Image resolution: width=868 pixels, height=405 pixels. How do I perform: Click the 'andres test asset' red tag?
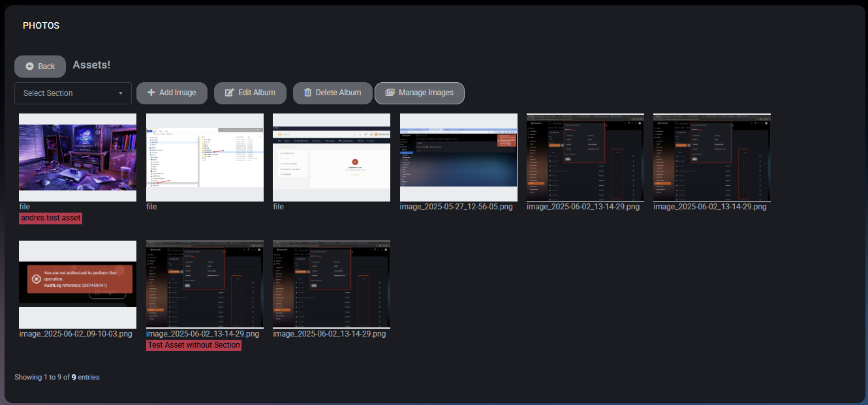pyautogui.click(x=51, y=218)
